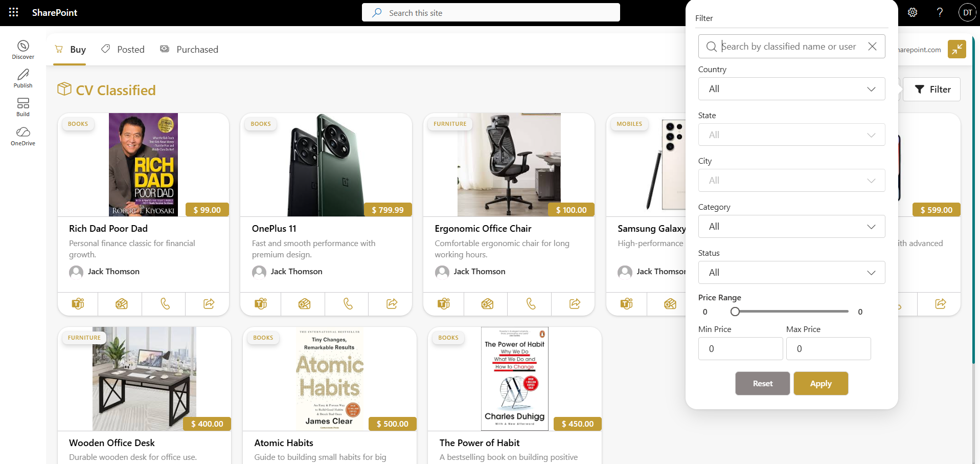Click the OnePlus 11 title
This screenshot has width=980, height=464.
pos(274,229)
